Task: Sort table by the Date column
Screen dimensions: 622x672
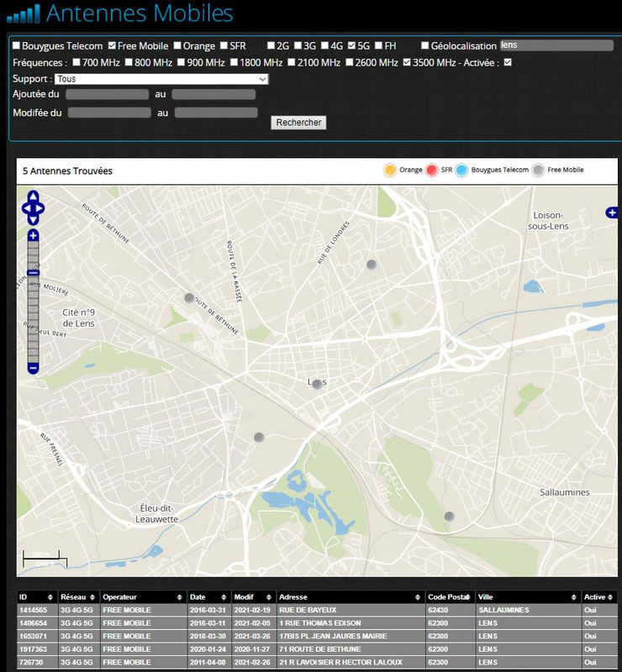Action: coord(208,597)
